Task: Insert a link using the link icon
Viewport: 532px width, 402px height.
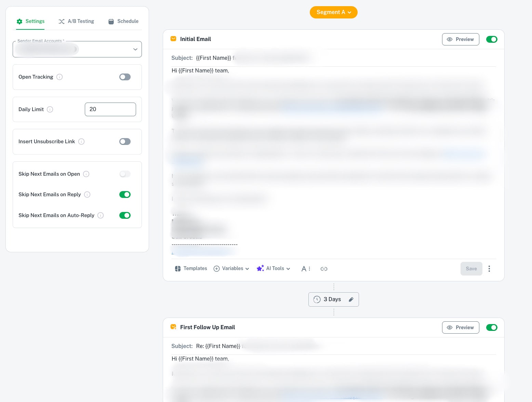Action: tap(324, 269)
